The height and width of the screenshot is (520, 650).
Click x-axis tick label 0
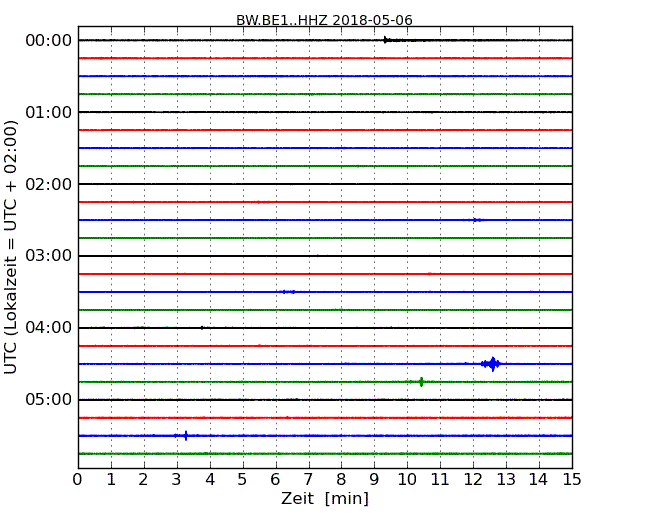click(x=78, y=480)
